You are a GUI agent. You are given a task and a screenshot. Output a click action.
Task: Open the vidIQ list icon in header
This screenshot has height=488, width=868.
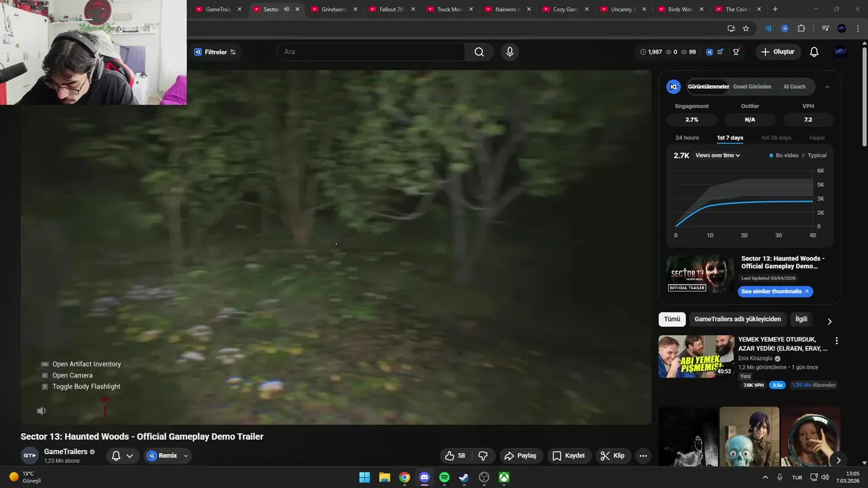720,52
